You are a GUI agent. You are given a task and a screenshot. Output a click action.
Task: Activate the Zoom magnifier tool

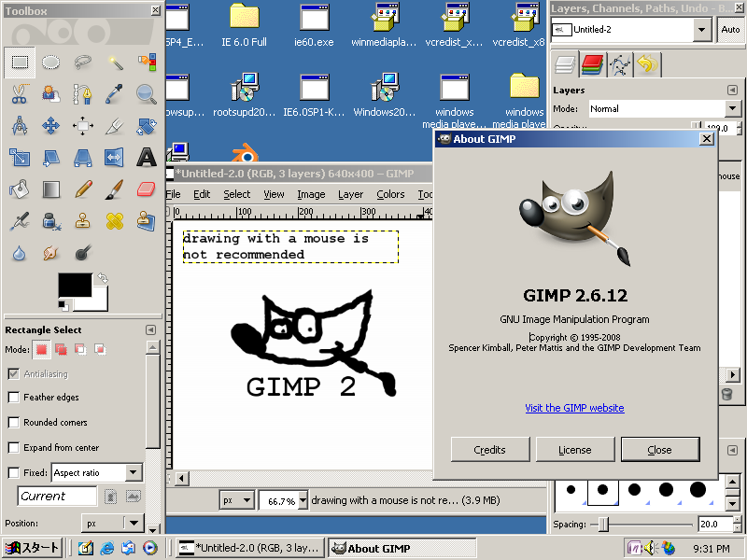click(147, 94)
